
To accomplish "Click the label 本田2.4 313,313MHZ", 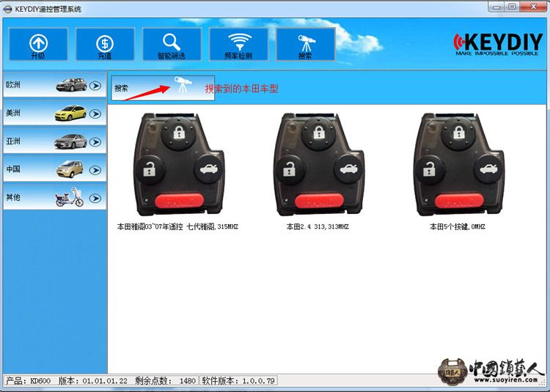I will point(318,226).
